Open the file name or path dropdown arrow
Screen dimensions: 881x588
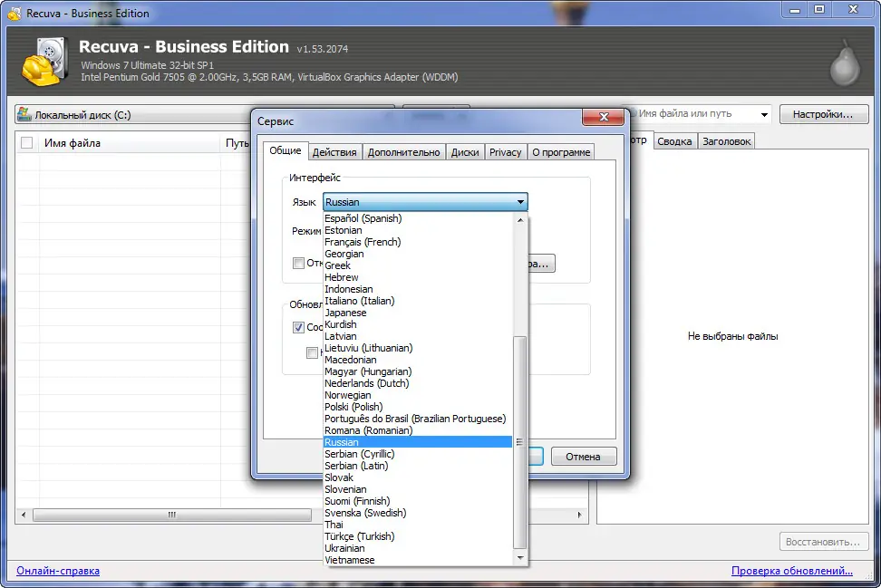pos(764,114)
